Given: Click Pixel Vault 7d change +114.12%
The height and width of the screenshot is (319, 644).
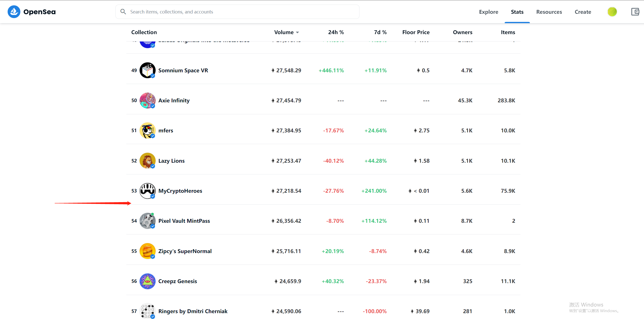Looking at the screenshot, I should pyautogui.click(x=374, y=221).
